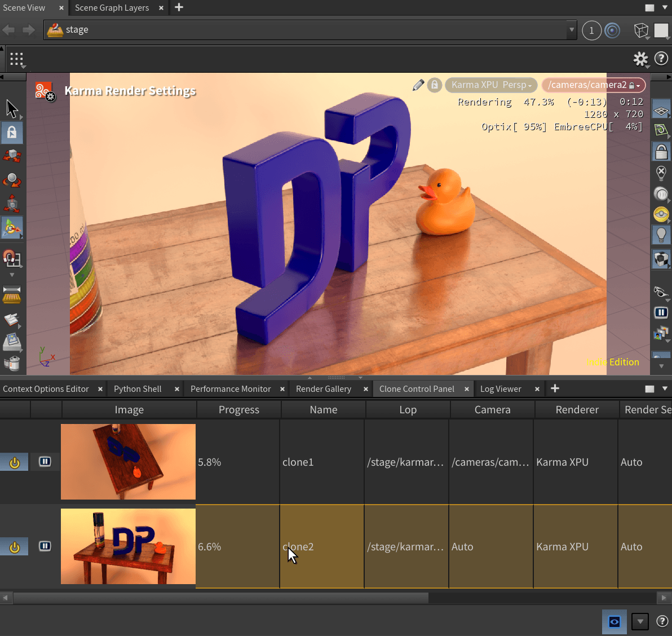Image resolution: width=672 pixels, height=636 pixels.
Task: Click the Renderer column header
Action: 577,410
